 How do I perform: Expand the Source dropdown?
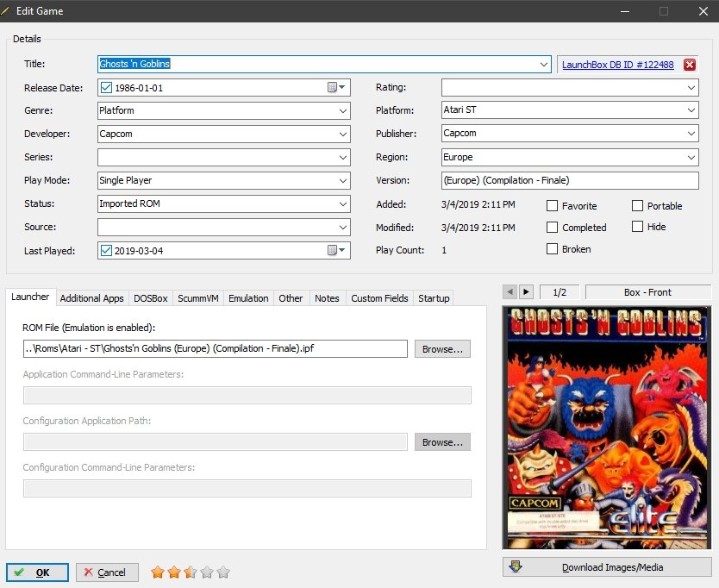[342, 227]
